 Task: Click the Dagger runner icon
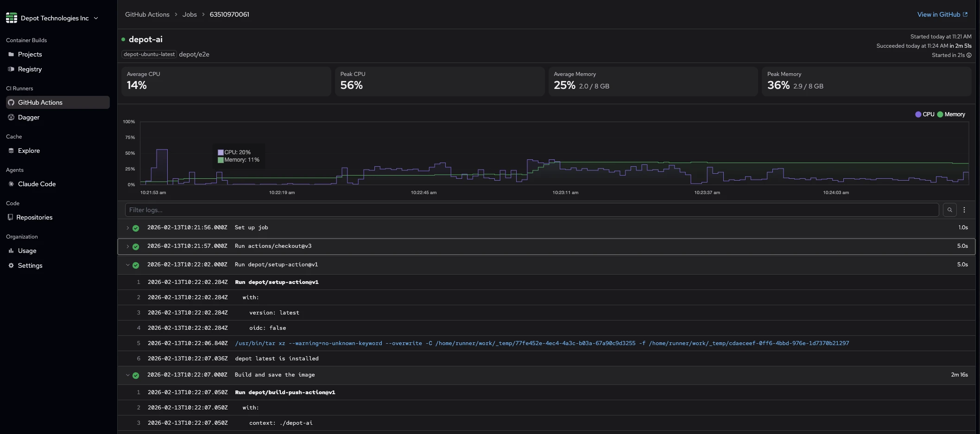(11, 117)
